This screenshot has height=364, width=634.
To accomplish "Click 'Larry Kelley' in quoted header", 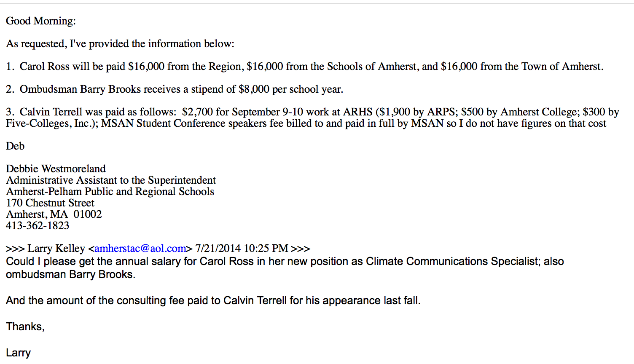I will click(56, 249).
